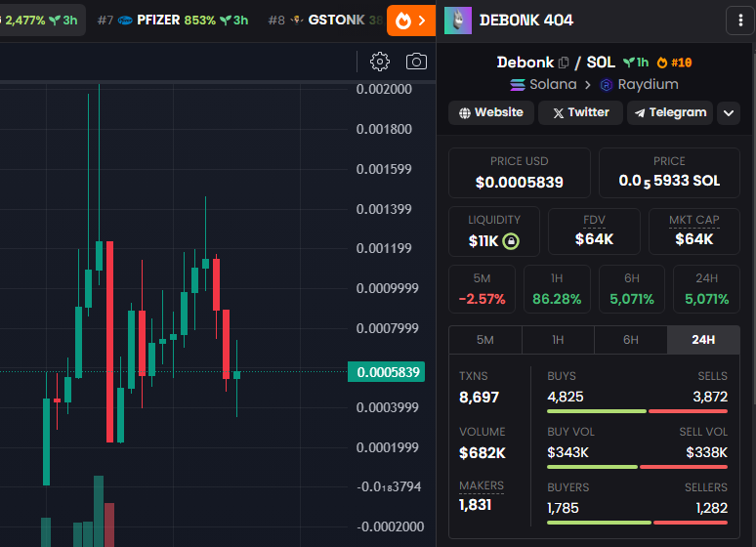
Task: Click the DEBONK 404 header title
Action: (526, 21)
